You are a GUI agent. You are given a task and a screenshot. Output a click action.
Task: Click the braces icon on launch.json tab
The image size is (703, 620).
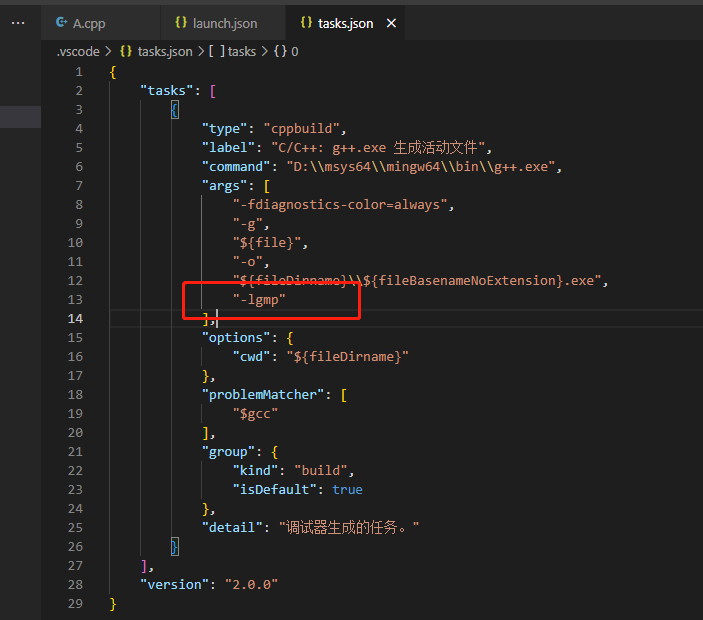click(x=180, y=22)
